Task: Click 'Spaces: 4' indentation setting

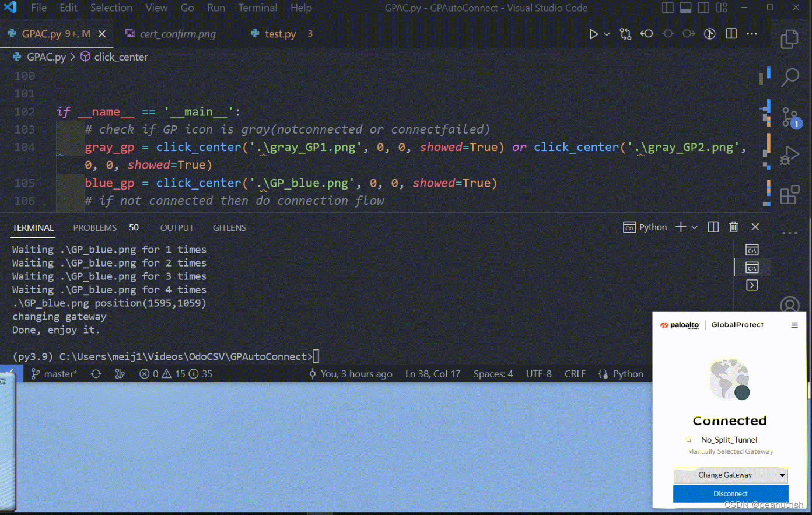Action: [493, 374]
